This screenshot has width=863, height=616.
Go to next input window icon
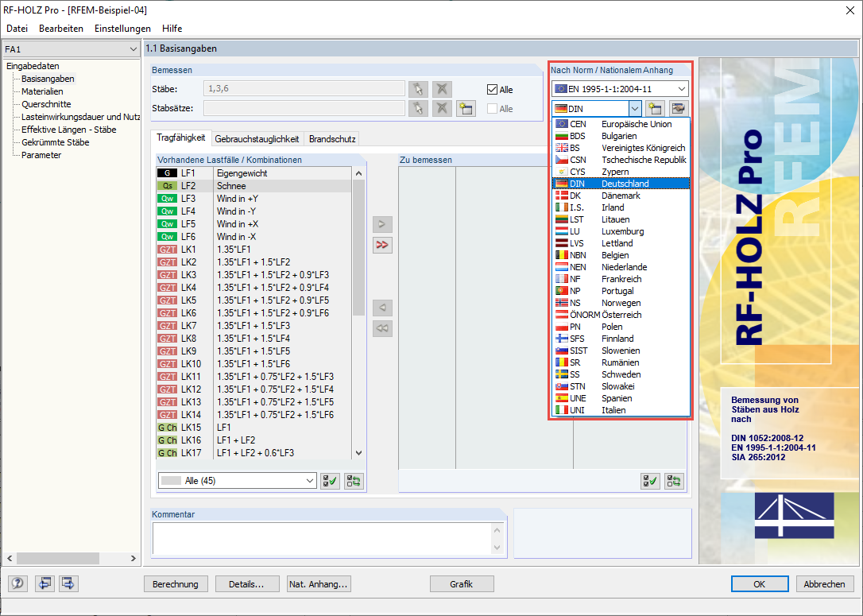[x=68, y=583]
